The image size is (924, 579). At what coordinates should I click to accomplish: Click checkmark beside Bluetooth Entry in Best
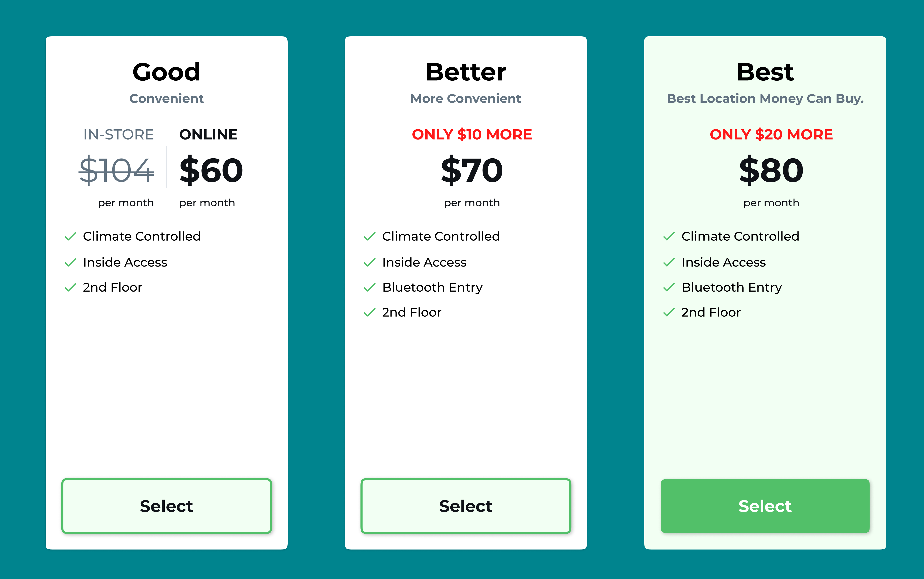tap(669, 288)
